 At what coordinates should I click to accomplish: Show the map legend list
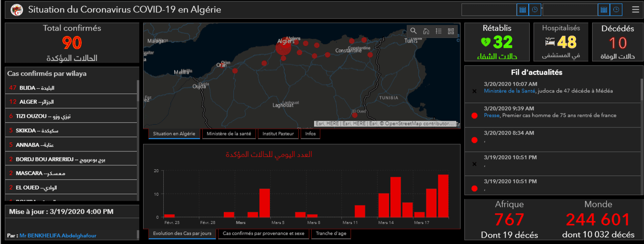coord(438,31)
